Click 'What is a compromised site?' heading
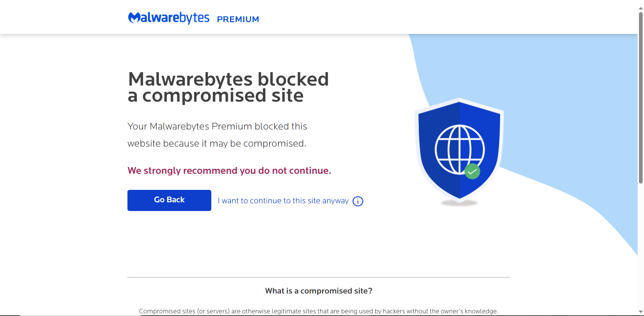644x316 pixels. [x=319, y=291]
